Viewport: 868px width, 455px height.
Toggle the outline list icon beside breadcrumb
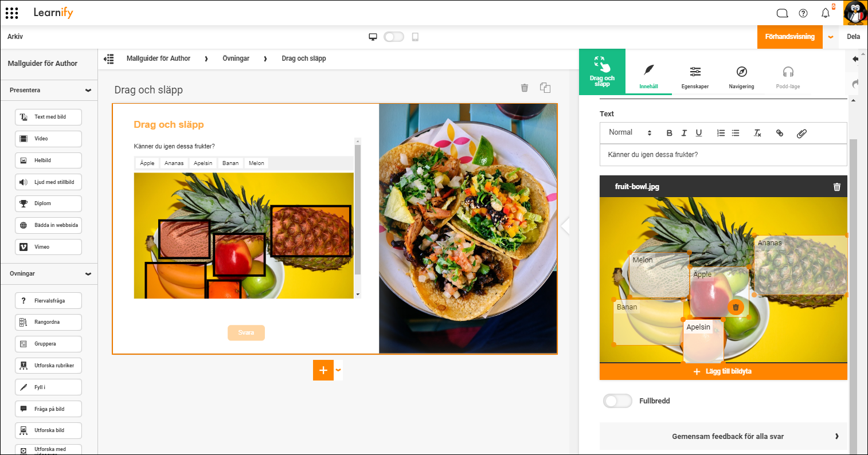(108, 58)
